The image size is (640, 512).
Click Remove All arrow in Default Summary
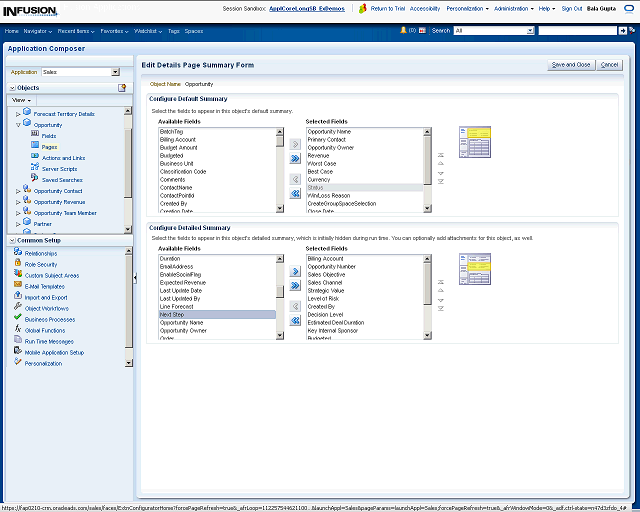pyautogui.click(x=295, y=193)
